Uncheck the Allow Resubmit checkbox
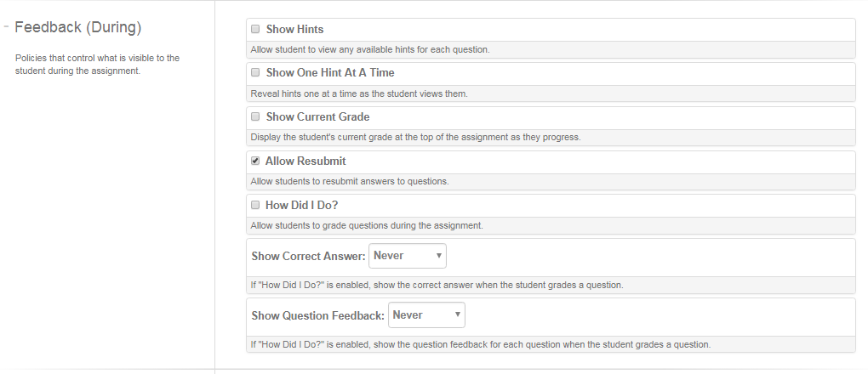 pos(255,161)
